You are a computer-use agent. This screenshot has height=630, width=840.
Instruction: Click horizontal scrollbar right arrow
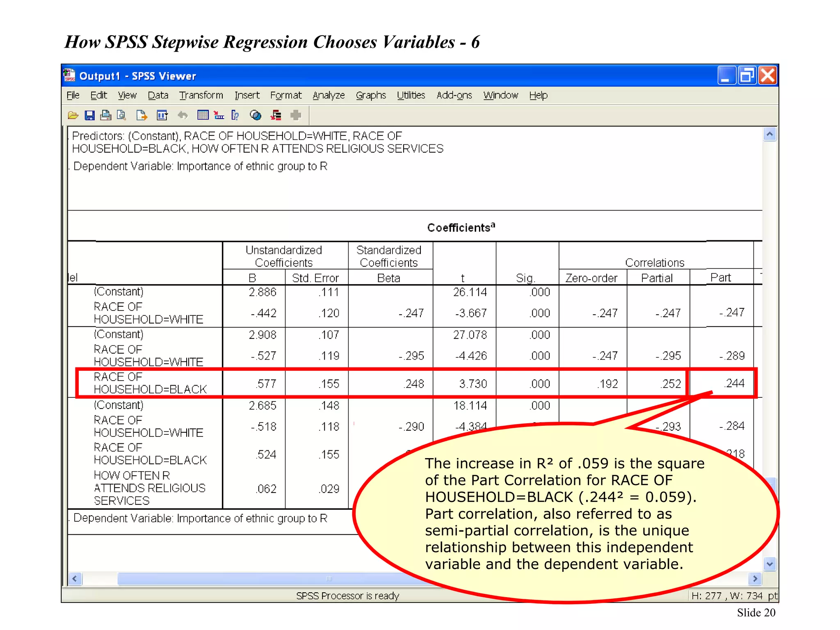755,579
